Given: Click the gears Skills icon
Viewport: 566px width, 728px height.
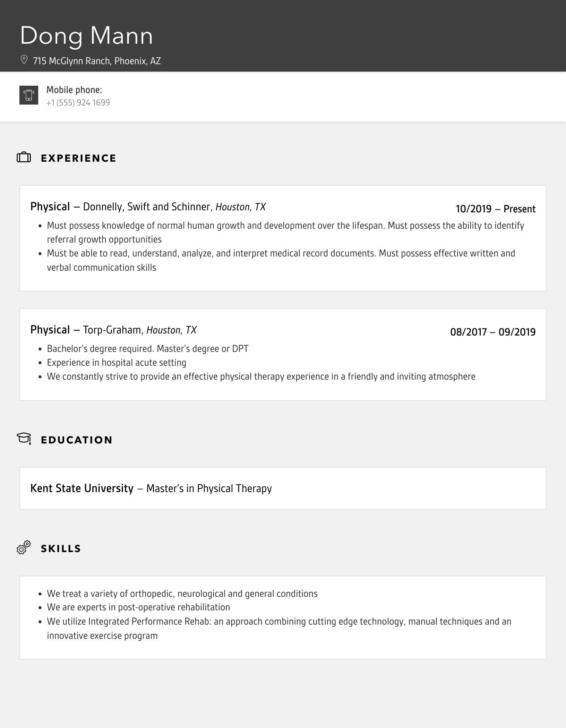Looking at the screenshot, I should (24, 547).
